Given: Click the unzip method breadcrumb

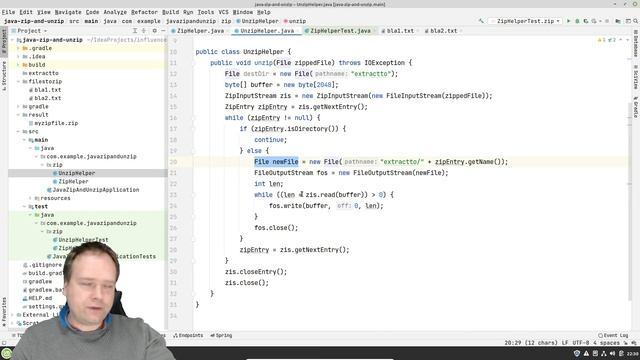Looking at the screenshot, I should coord(295,21).
